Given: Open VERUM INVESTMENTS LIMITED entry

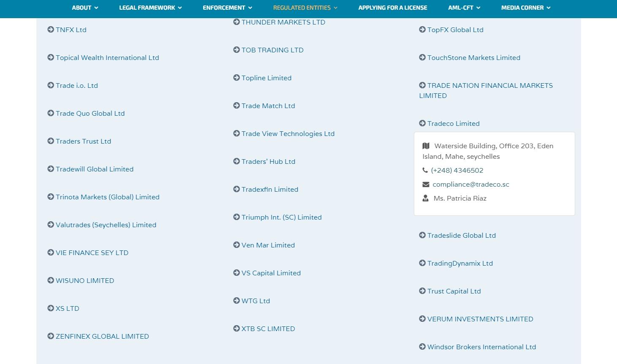Looking at the screenshot, I should point(480,319).
